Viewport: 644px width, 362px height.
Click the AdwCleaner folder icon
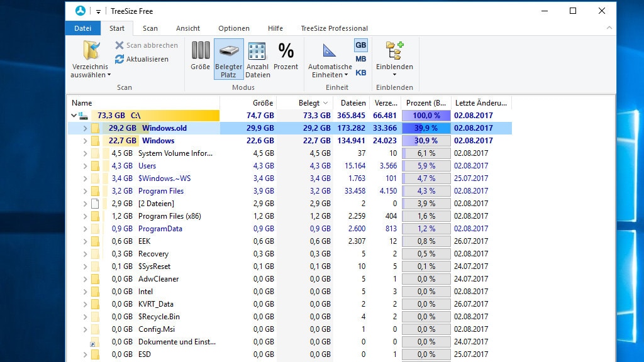[95, 279]
